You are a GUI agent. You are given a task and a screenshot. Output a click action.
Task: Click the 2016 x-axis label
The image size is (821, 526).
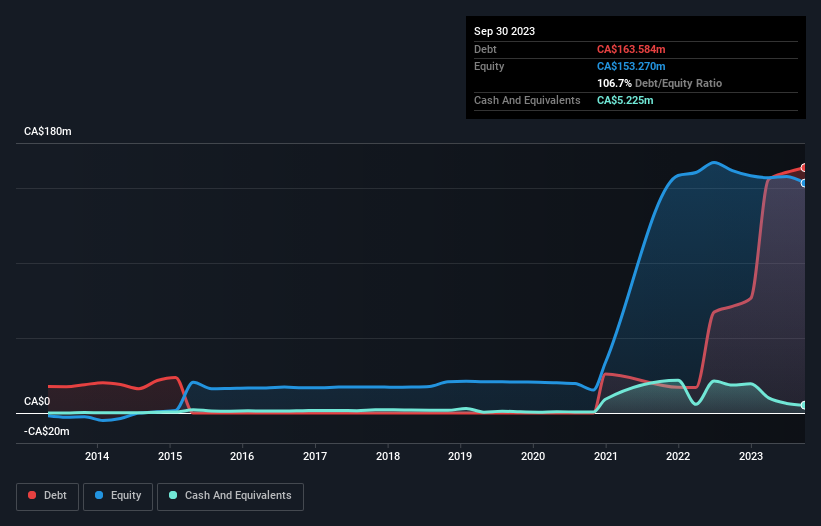[x=242, y=456]
